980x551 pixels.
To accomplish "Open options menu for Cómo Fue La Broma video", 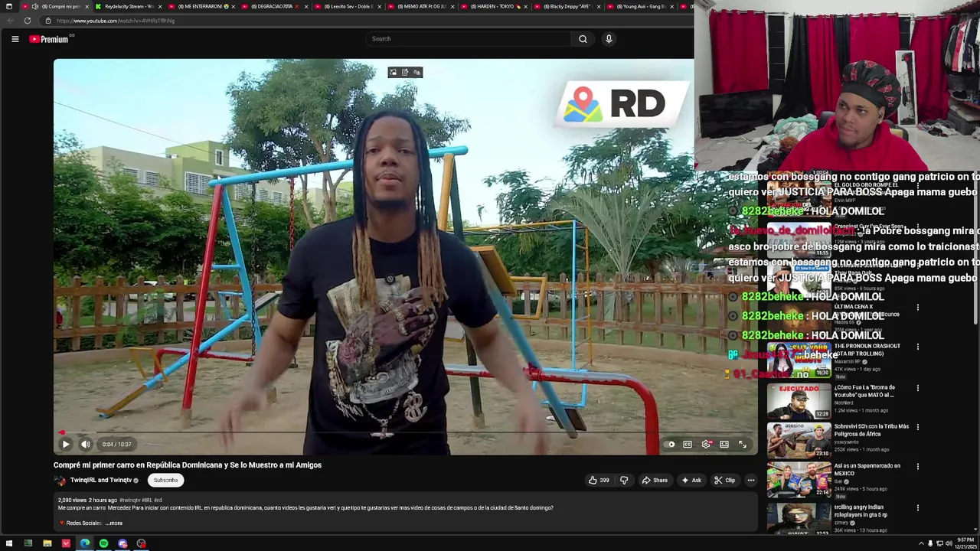I will pyautogui.click(x=918, y=388).
